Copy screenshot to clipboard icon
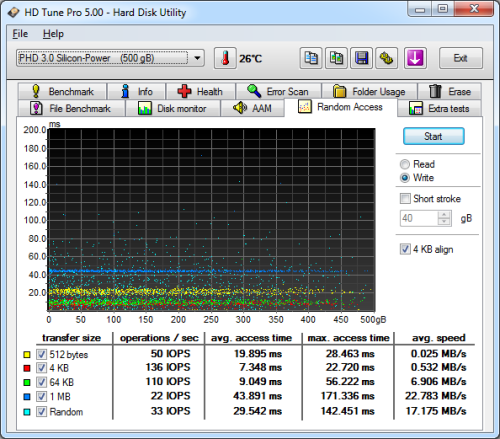Screen dimensions: 500x439 [x=336, y=58]
